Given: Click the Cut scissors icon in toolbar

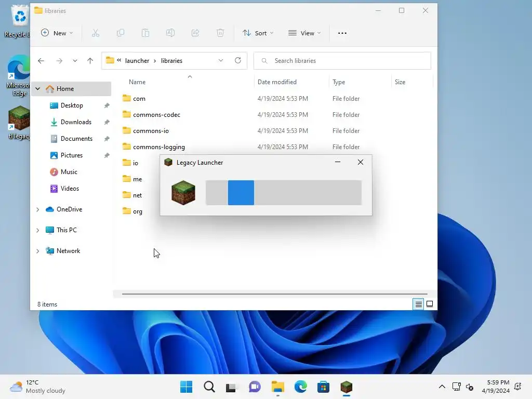Looking at the screenshot, I should 96,33.
